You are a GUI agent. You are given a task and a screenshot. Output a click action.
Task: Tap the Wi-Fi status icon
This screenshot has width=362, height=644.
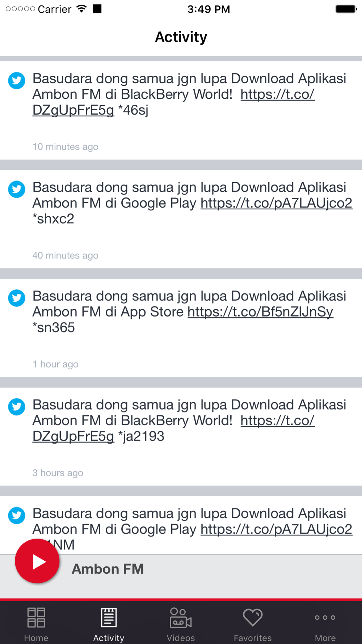click(82, 9)
